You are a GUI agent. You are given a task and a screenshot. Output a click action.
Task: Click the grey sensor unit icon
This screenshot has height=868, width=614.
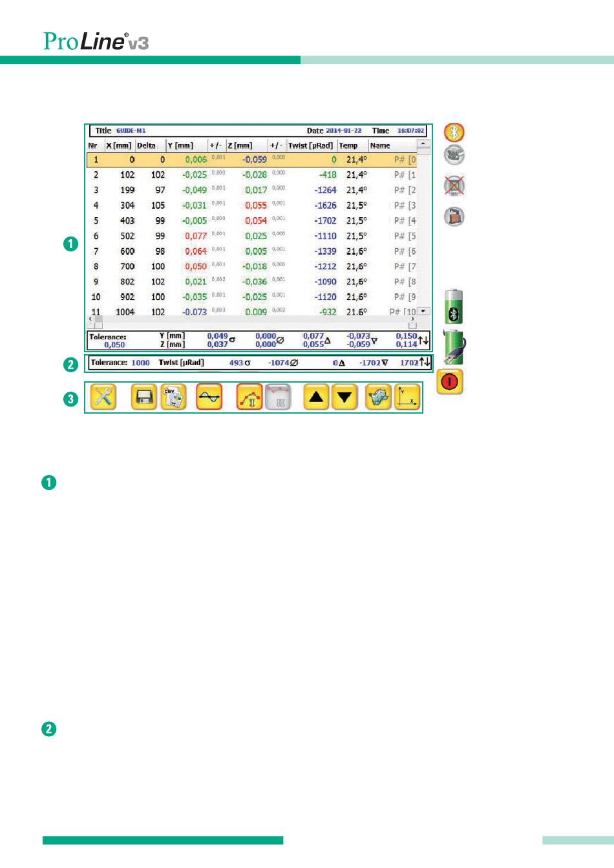click(454, 155)
